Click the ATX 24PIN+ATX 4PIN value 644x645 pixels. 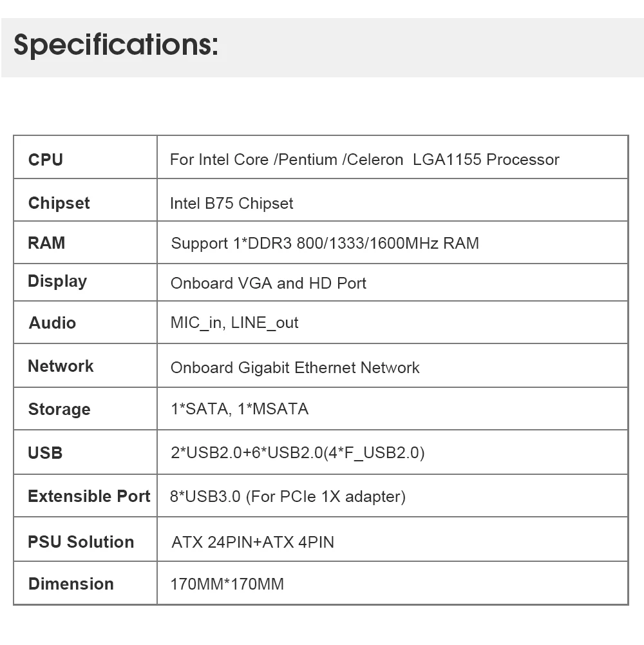[252, 543]
